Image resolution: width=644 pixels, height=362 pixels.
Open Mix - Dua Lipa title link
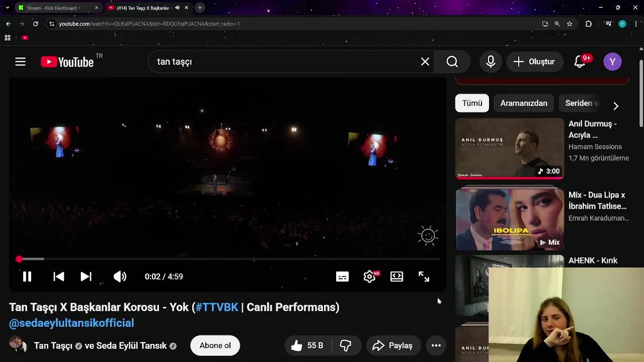point(597,201)
